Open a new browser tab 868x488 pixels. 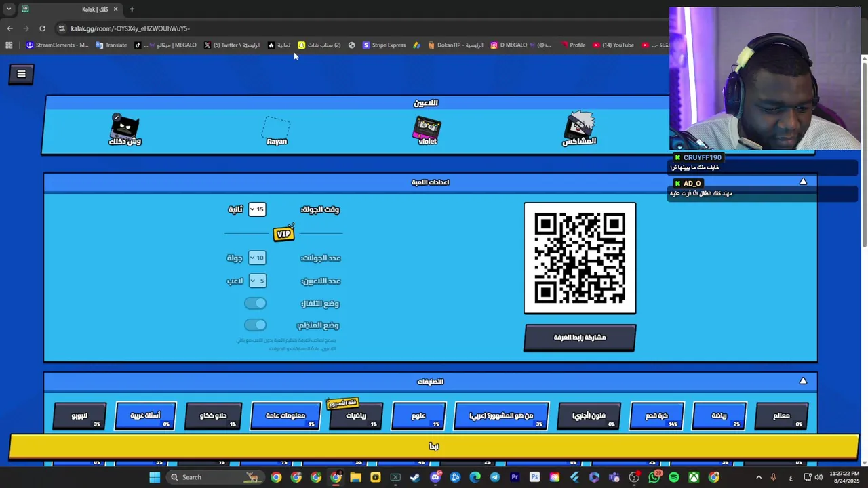[132, 9]
